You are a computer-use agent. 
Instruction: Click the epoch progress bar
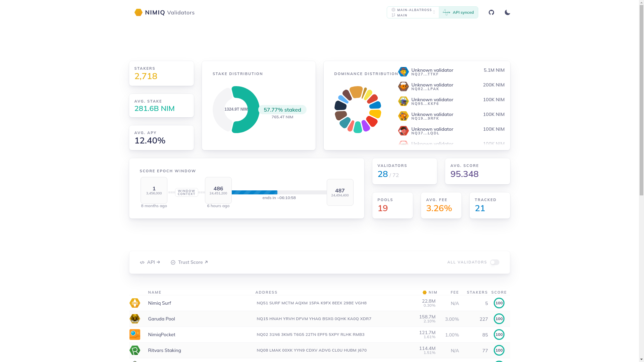click(279, 192)
